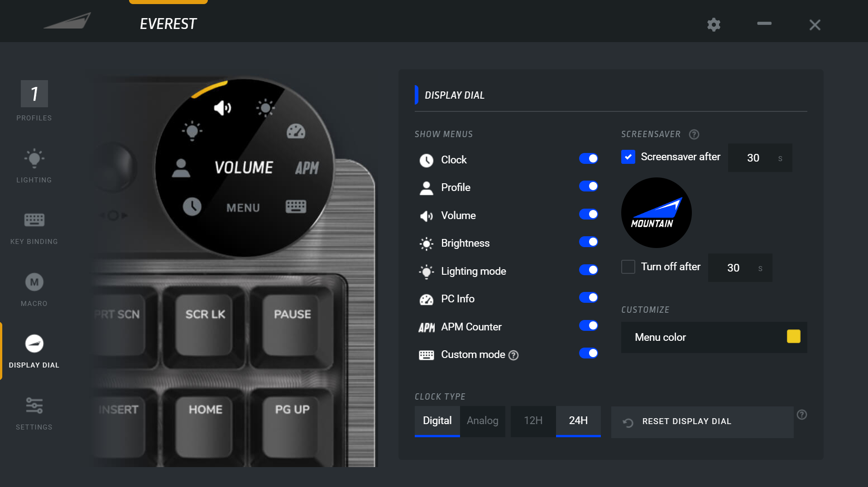Select the 12H clock format
The width and height of the screenshot is (868, 487).
(x=533, y=421)
